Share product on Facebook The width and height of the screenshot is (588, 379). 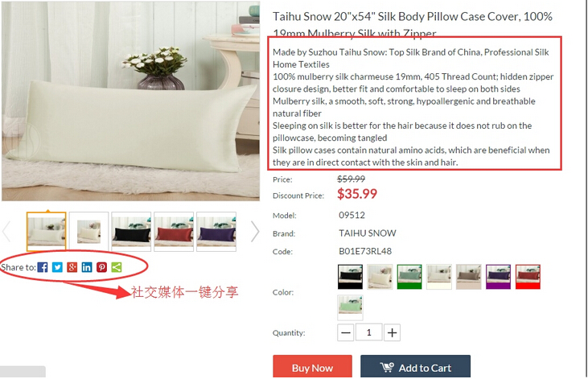[x=43, y=267]
